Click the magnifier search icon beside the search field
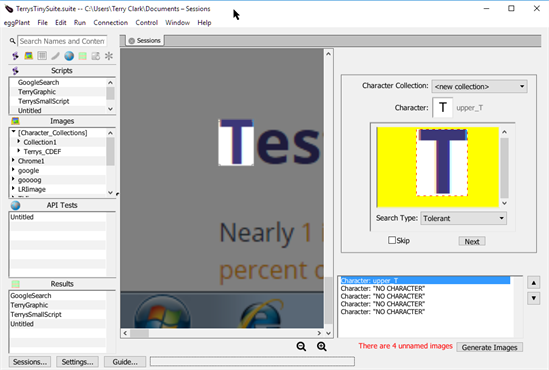This screenshot has width=549, height=370. (12, 41)
